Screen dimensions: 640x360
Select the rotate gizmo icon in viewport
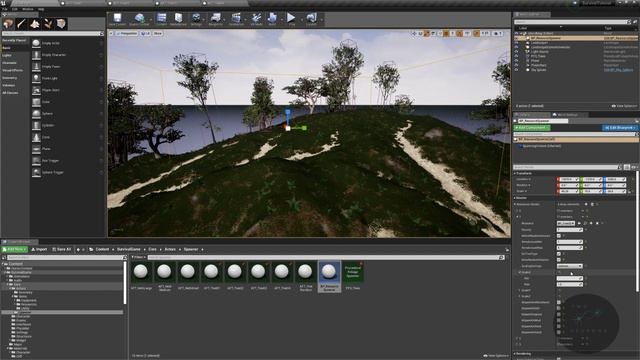(420, 33)
